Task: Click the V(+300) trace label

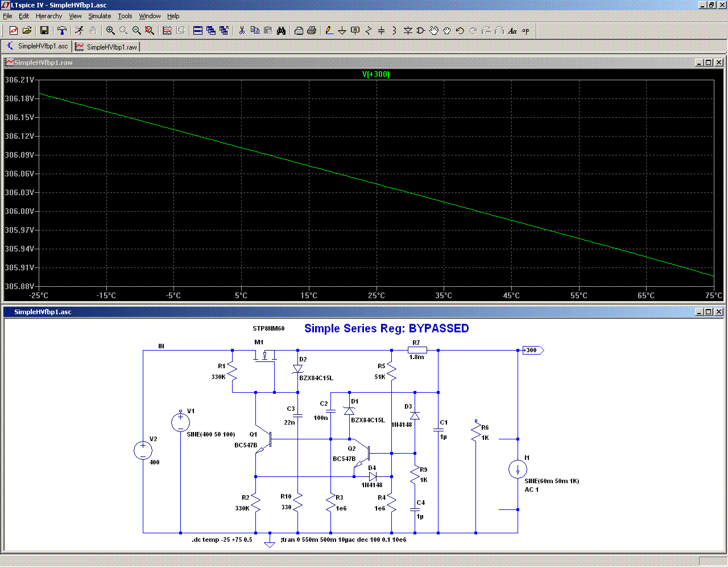Action: (x=376, y=74)
